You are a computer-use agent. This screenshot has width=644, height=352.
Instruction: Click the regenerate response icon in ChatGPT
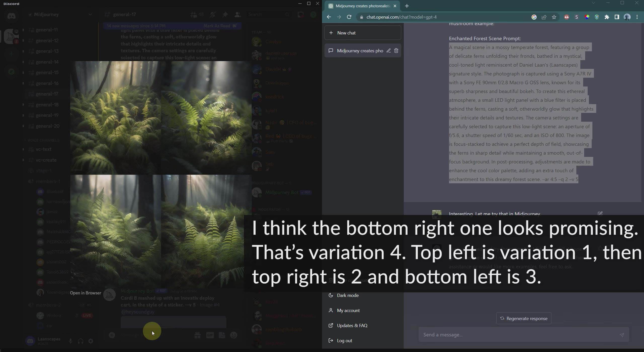click(502, 318)
